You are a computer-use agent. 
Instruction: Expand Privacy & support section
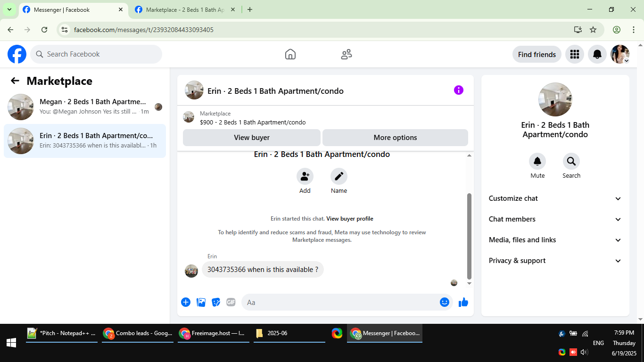click(x=555, y=261)
